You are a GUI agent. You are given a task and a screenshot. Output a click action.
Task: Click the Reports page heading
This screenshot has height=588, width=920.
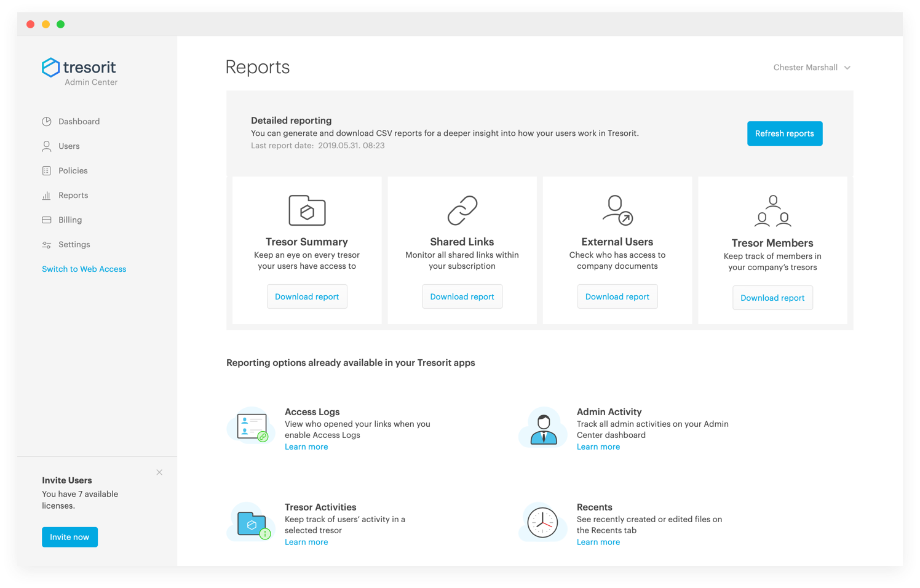click(258, 67)
